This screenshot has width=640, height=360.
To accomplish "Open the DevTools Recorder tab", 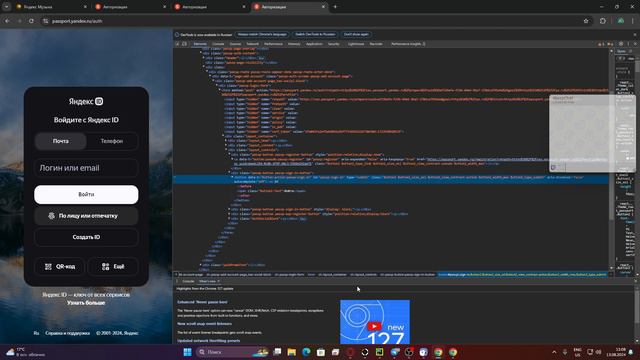I will pos(376,44).
